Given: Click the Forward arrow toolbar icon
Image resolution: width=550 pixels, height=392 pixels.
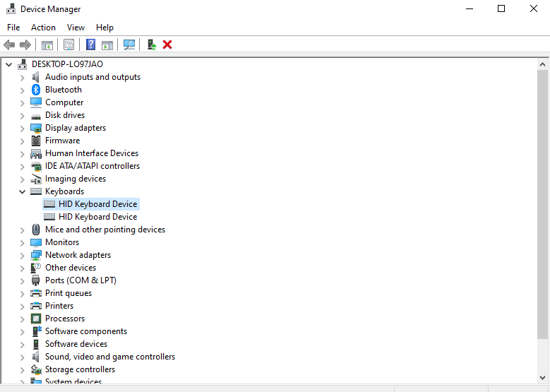Looking at the screenshot, I should (25, 44).
